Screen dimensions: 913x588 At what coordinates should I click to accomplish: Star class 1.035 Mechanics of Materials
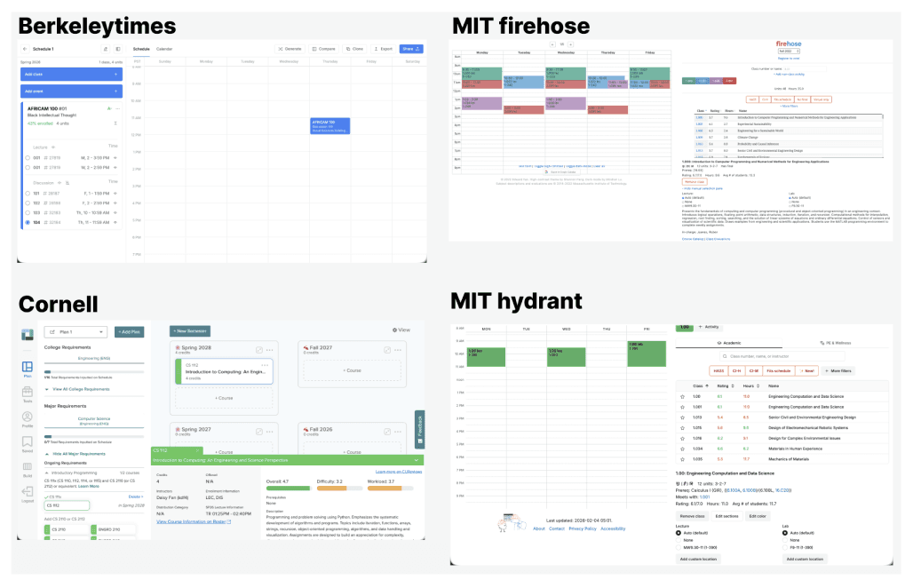tap(682, 459)
